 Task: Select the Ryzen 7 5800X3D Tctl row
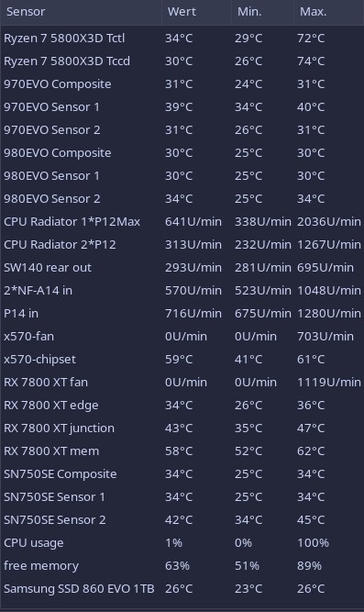(x=182, y=39)
